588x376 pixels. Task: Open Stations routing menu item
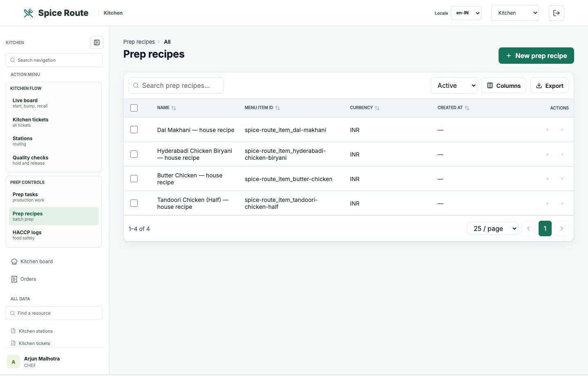click(53, 141)
